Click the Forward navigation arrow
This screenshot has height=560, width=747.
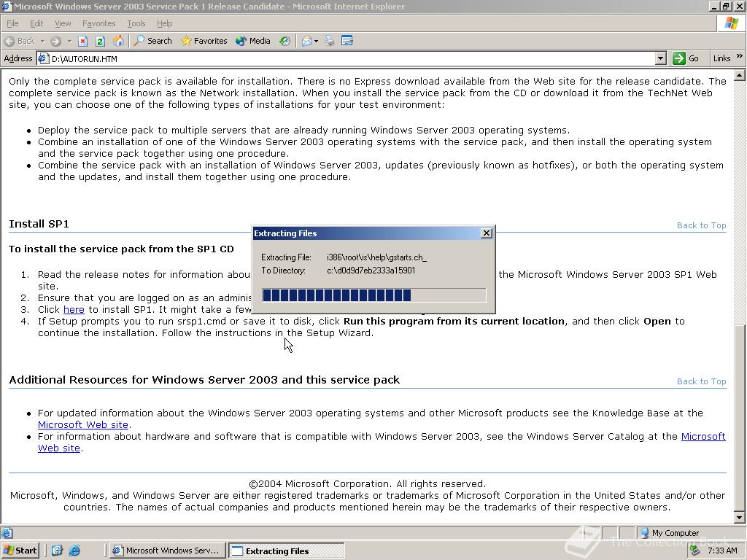[x=55, y=41]
